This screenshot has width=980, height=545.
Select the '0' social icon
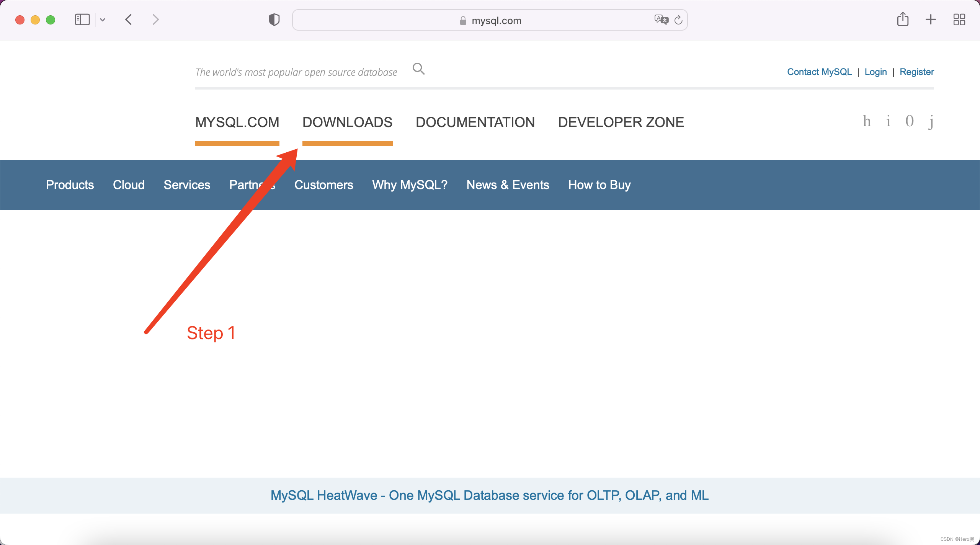click(910, 121)
